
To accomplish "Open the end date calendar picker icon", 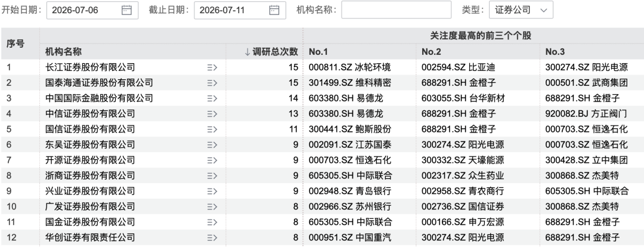I will pyautogui.click(x=274, y=10).
